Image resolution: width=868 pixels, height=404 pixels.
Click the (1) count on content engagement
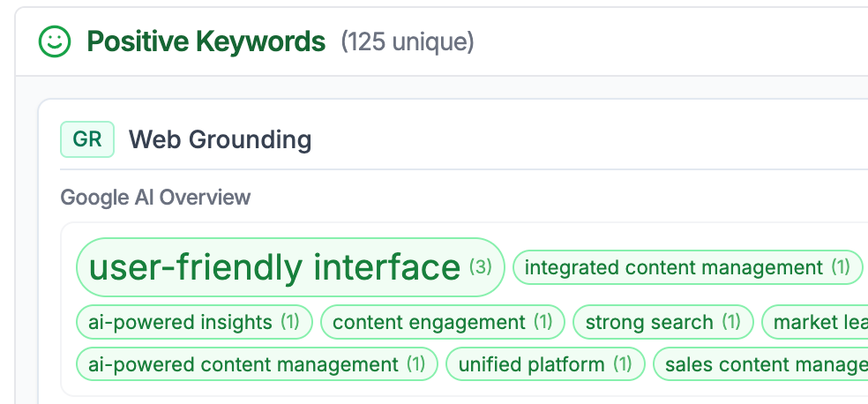coord(542,322)
